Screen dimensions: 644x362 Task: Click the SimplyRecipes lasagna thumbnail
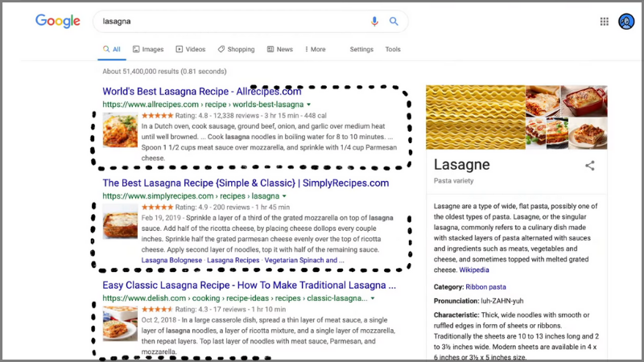[x=120, y=222]
